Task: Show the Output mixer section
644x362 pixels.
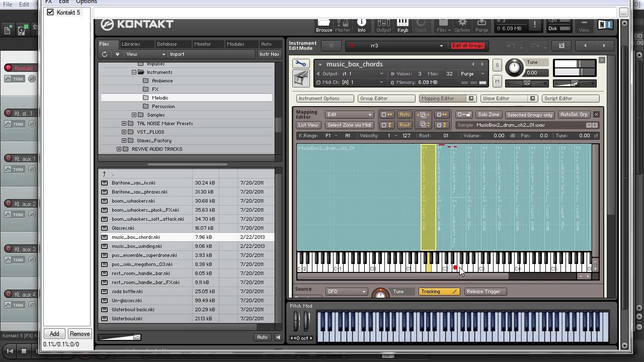Action: 383,25
